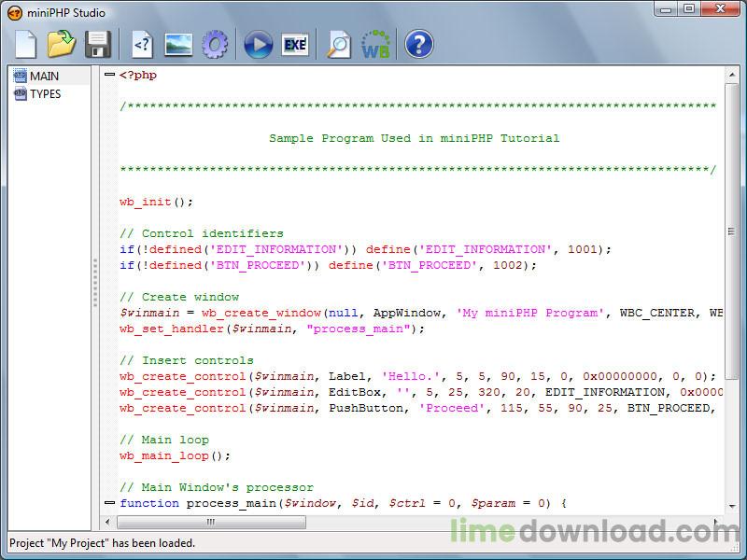This screenshot has width=747, height=560.
Task: Select the PHP code helper icon
Action: pyautogui.click(x=144, y=44)
